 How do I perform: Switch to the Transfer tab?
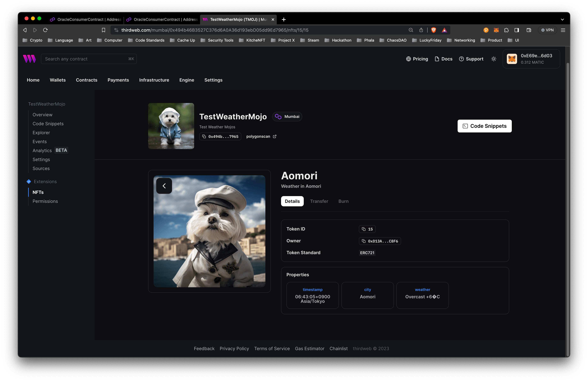point(319,201)
